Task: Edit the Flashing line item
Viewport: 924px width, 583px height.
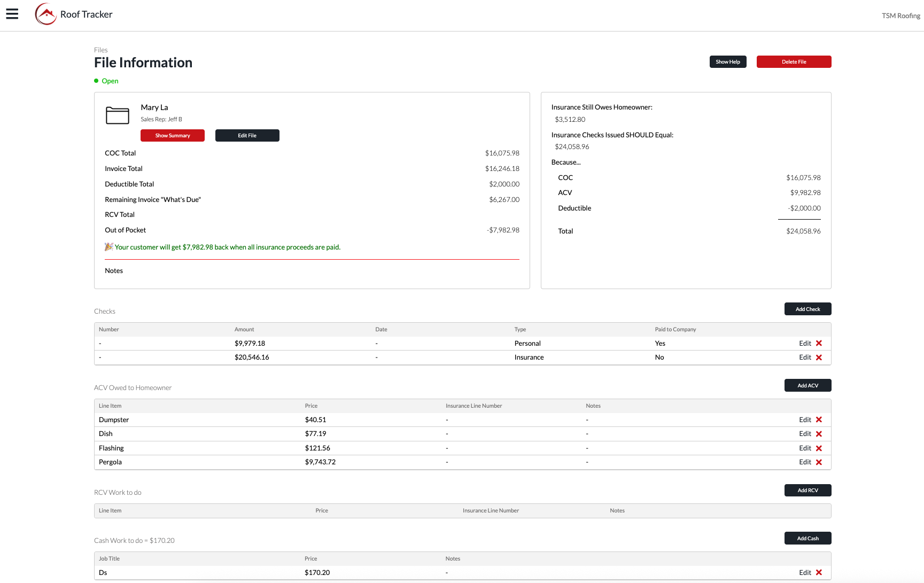Action: click(x=805, y=448)
